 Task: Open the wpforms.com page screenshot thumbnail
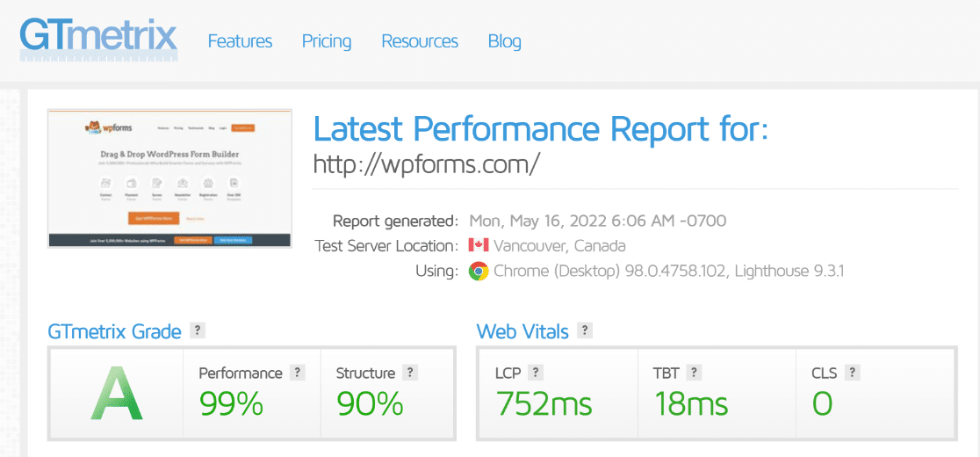coord(169,178)
